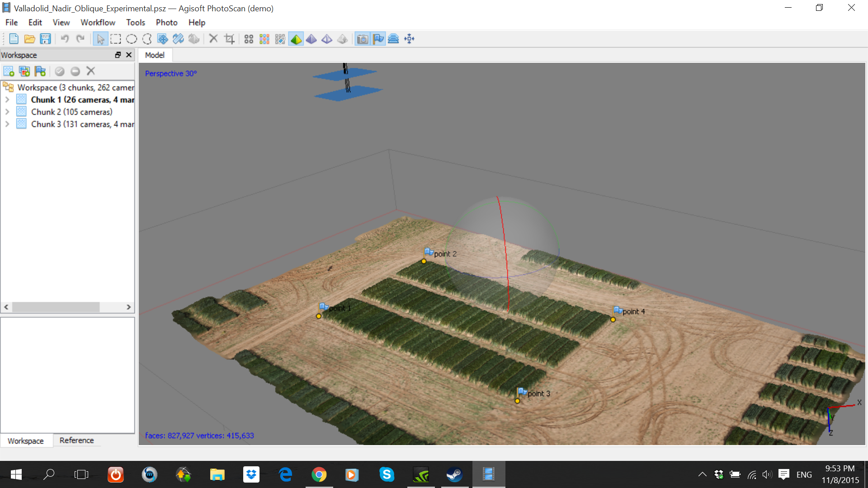Click the Crop Selection icon

coord(229,39)
